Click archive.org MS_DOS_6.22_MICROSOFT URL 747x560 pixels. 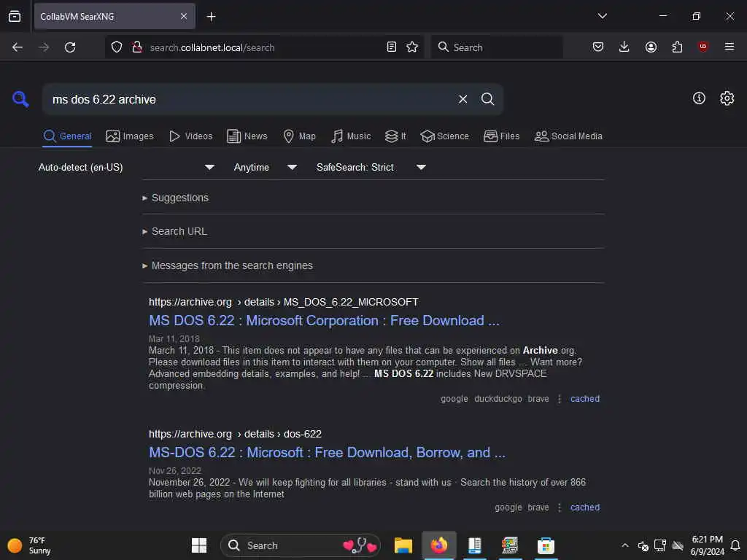(x=284, y=303)
